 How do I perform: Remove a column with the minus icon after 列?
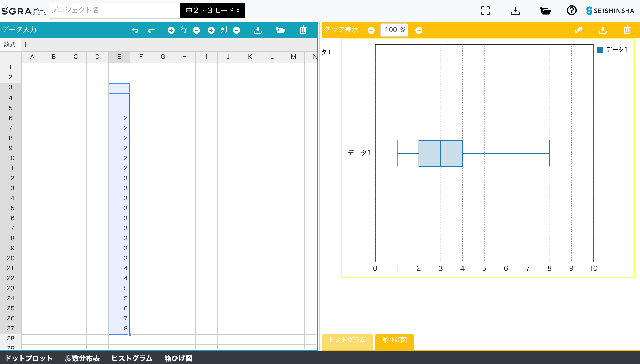(237, 30)
